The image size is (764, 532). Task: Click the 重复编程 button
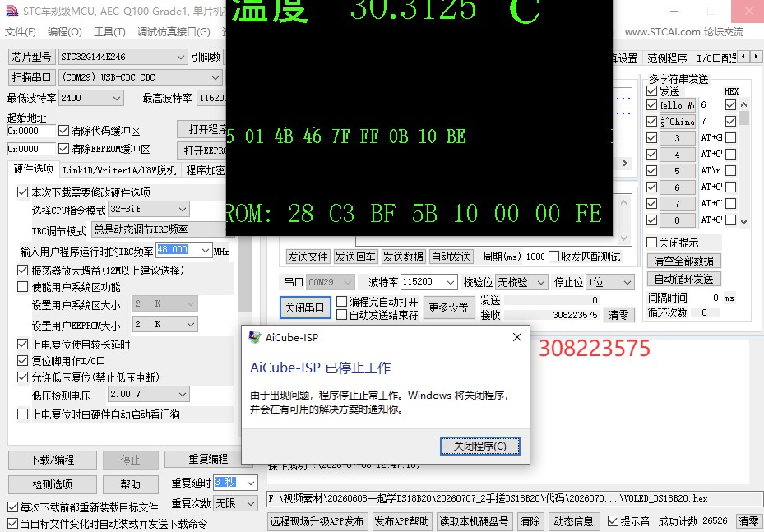coord(208,459)
